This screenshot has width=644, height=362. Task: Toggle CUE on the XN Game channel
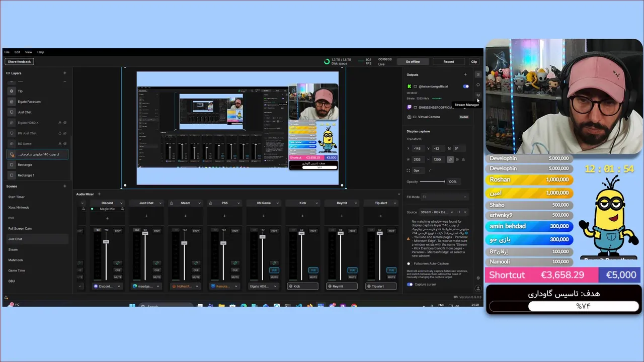(x=274, y=270)
